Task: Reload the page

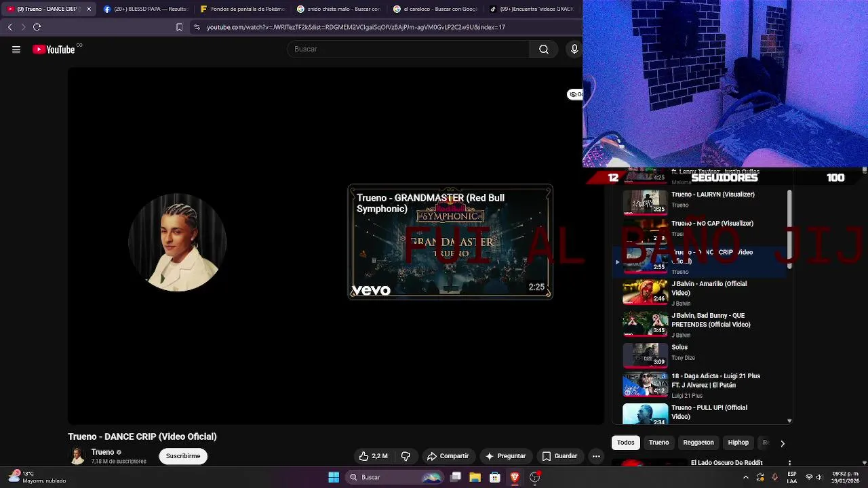Action: 37,27
